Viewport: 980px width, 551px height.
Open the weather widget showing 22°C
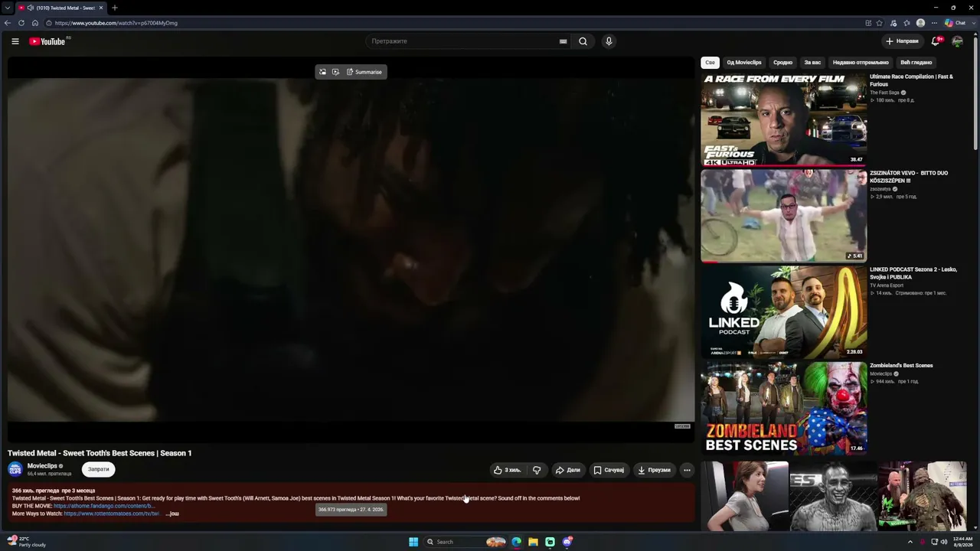pos(27,542)
